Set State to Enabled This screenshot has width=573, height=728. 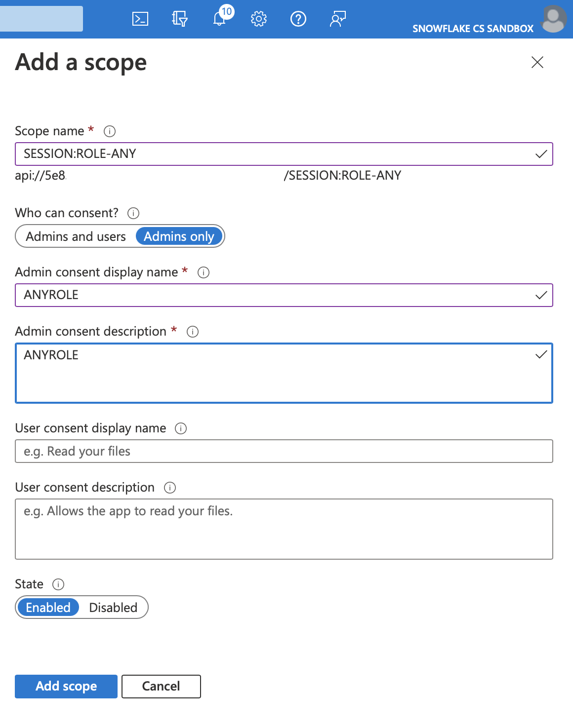[48, 608]
